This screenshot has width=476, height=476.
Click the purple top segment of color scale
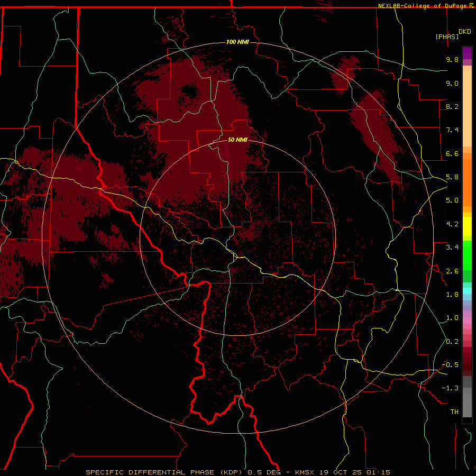pos(467,53)
